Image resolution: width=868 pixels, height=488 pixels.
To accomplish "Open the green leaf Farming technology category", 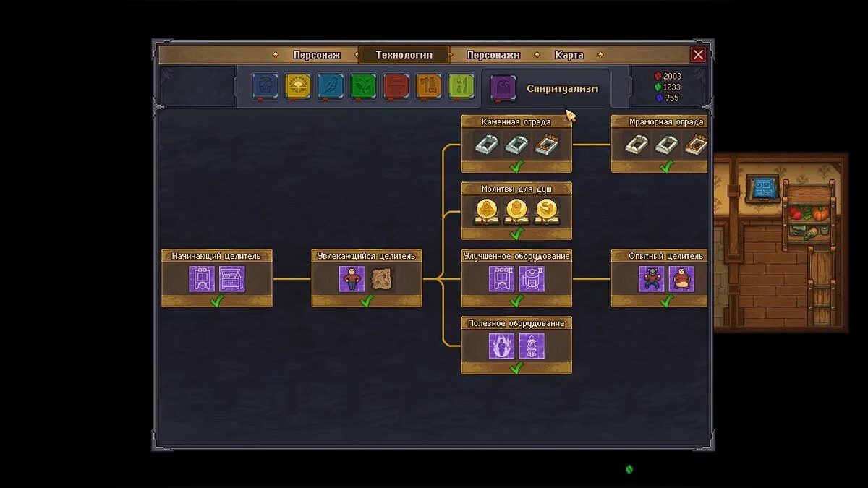I will point(363,86).
